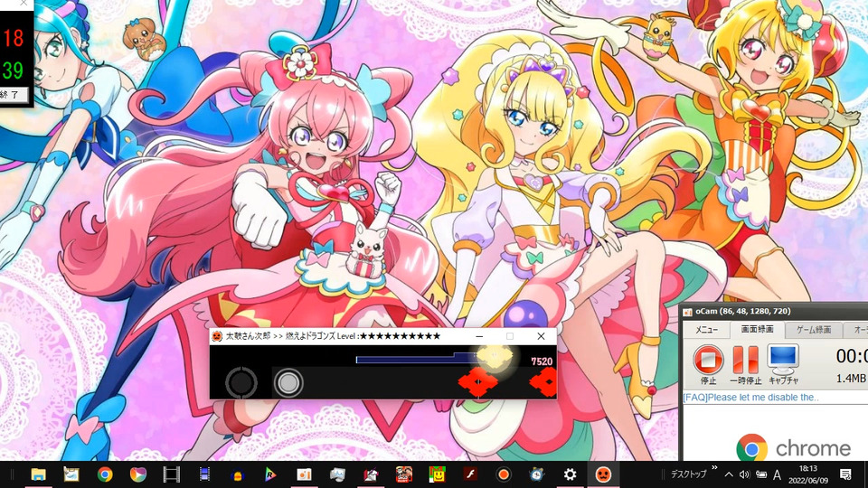Image resolution: width=868 pixels, height=488 pixels.
Task: Click the Chrome advertisement banner in oCam
Action: click(793, 447)
